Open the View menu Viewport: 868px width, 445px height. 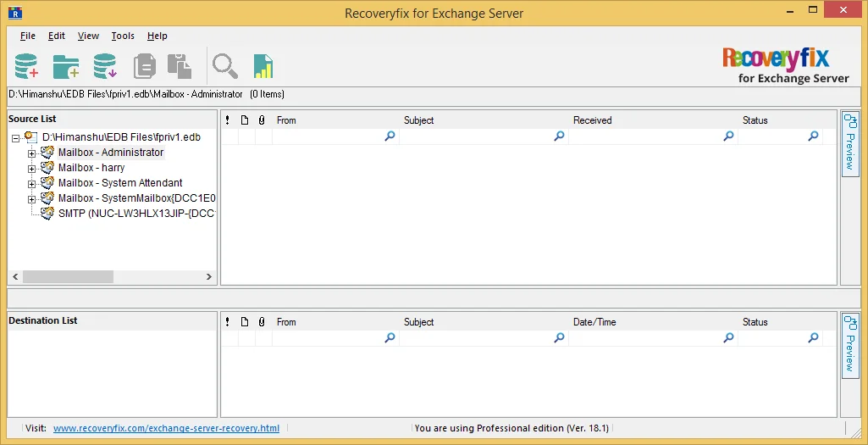pos(88,36)
